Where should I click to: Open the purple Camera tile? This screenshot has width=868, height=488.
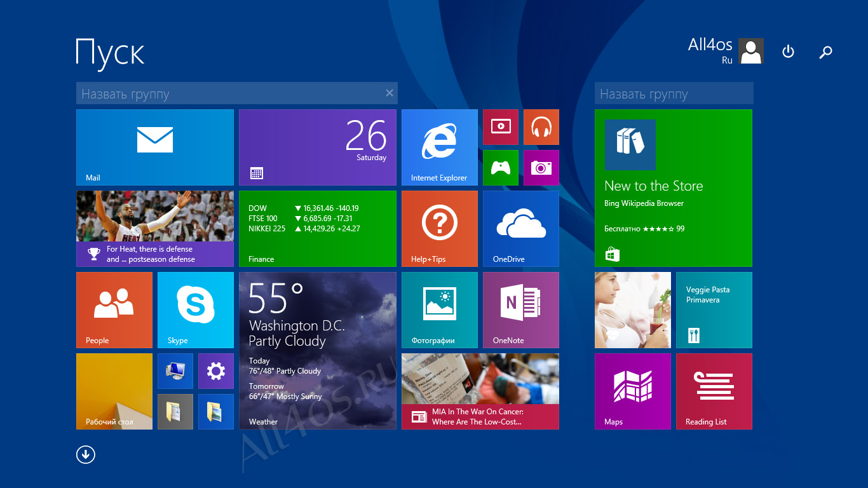pos(541,168)
